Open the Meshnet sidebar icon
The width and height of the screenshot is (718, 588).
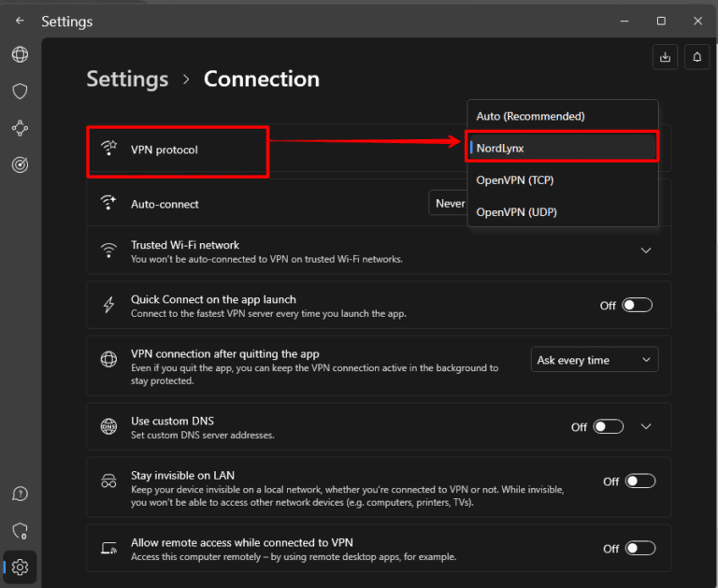point(20,128)
